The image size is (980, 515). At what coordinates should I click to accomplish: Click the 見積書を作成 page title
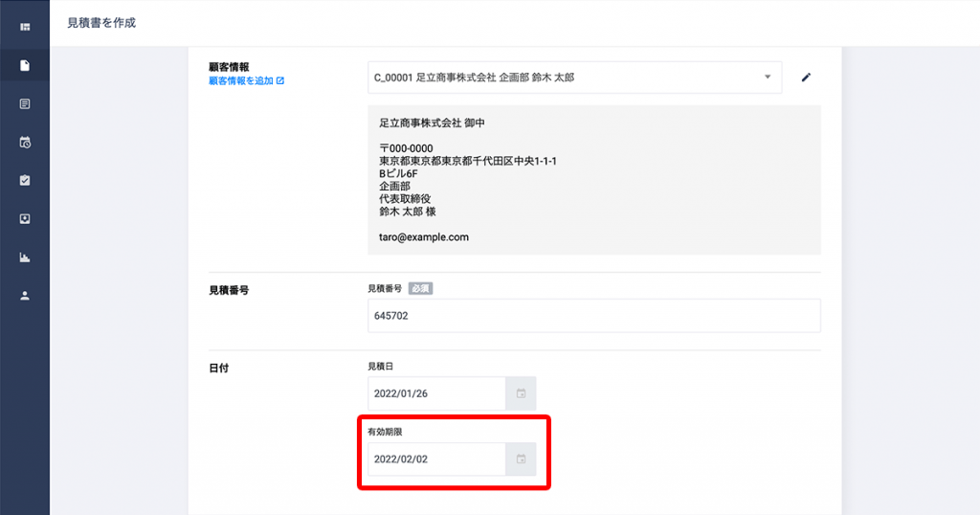101,23
